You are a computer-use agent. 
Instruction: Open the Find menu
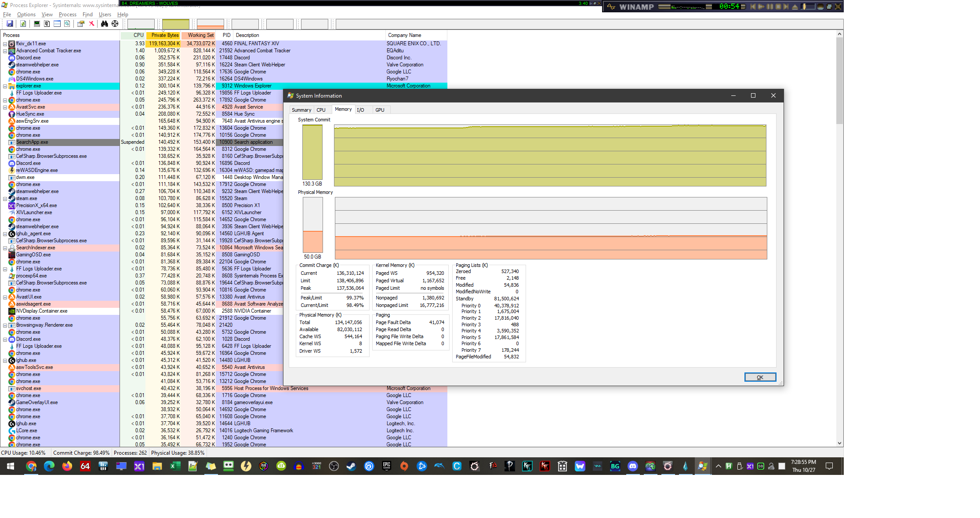coord(87,15)
